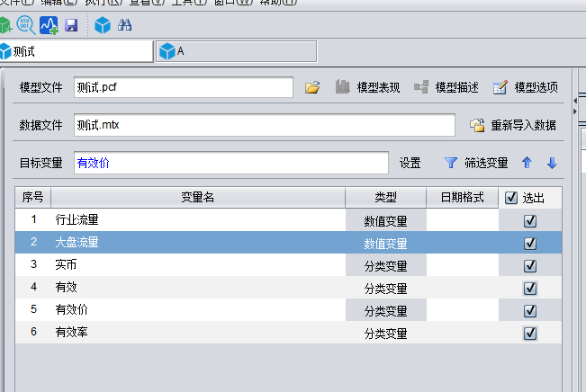
Task: Click the 设置 button
Action: tap(410, 163)
